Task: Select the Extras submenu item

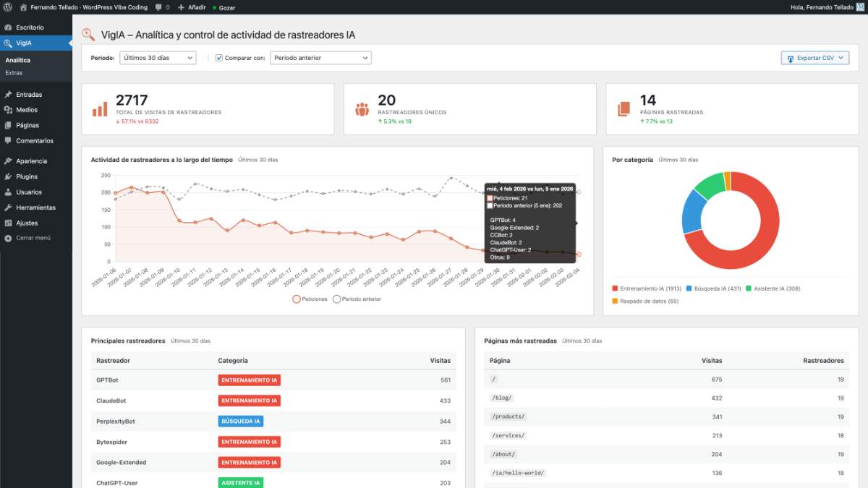Action: pyautogui.click(x=14, y=73)
